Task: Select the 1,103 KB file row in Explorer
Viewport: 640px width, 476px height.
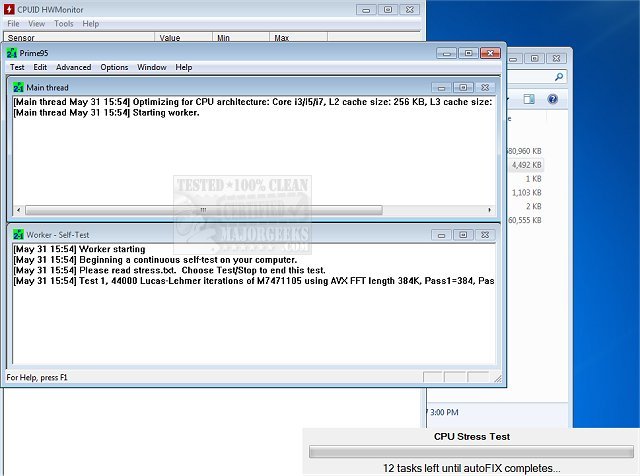Action: 527,192
